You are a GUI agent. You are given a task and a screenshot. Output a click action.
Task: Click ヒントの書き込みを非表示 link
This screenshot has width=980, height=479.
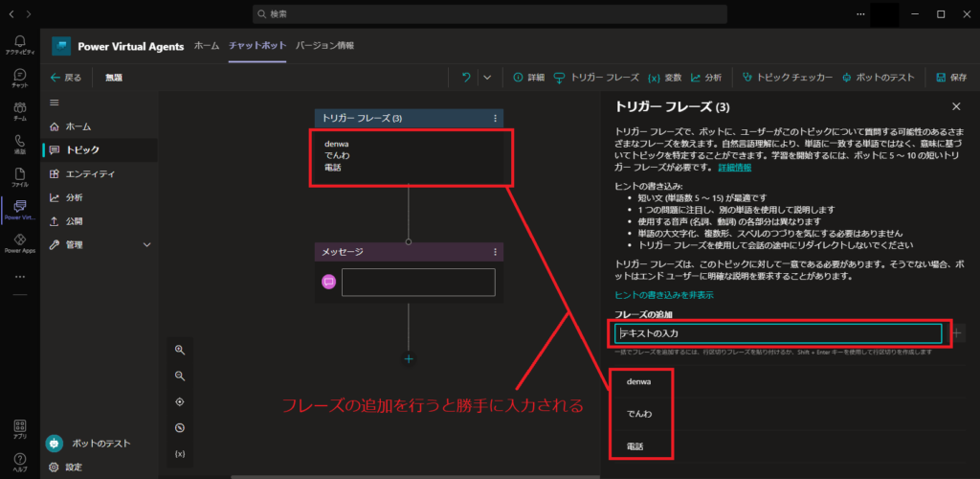point(664,294)
